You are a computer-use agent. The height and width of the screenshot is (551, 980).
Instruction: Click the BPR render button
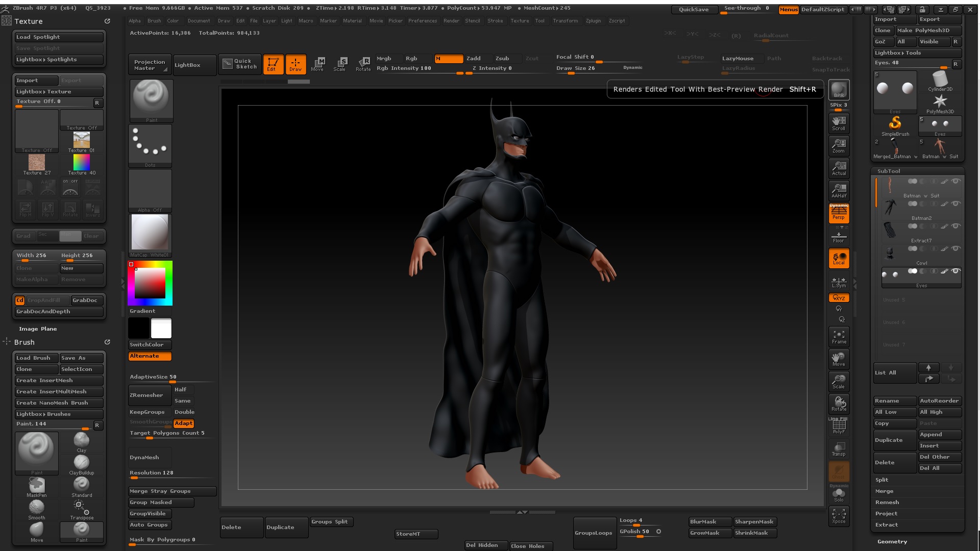pos(839,90)
